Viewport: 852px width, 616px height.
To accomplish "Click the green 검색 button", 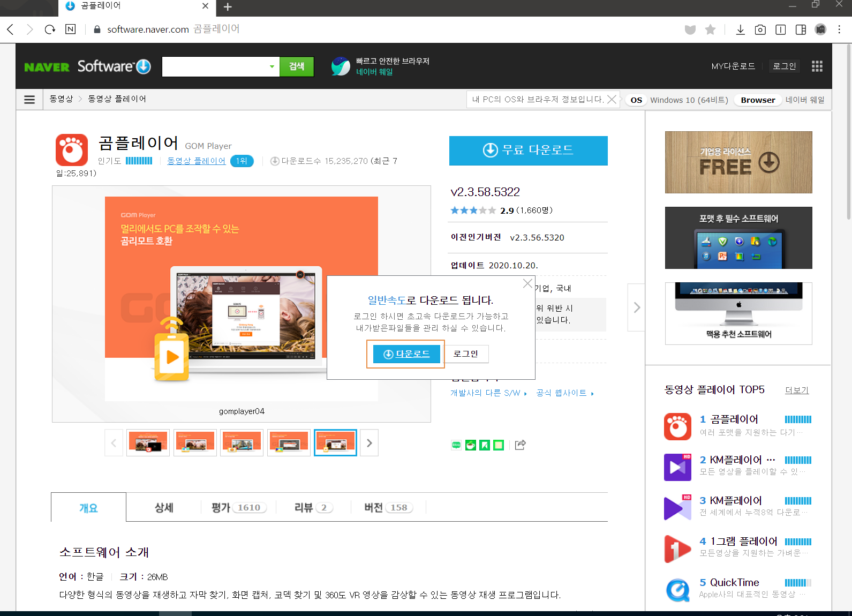I will 297,66.
